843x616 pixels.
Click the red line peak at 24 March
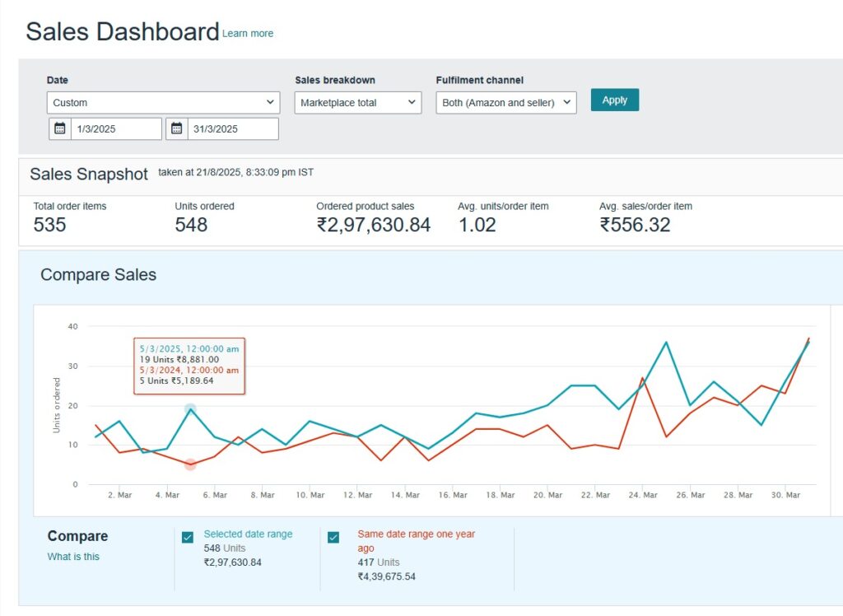click(642, 378)
